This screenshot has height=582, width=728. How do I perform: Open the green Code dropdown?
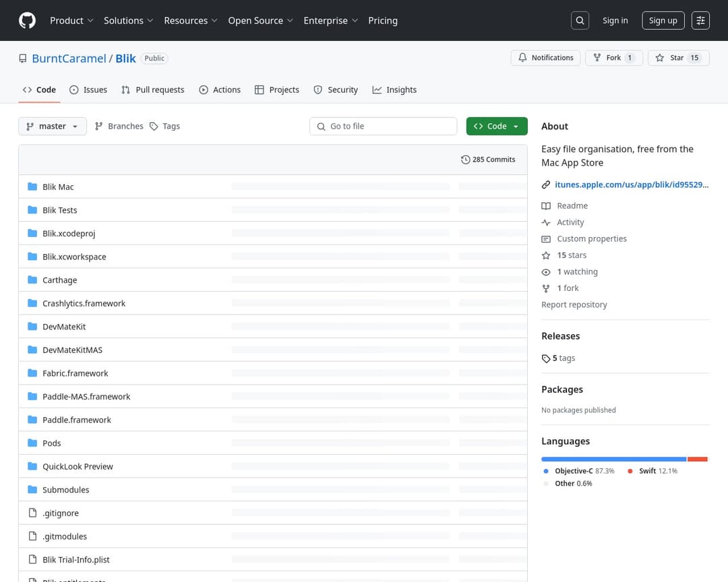coord(497,126)
